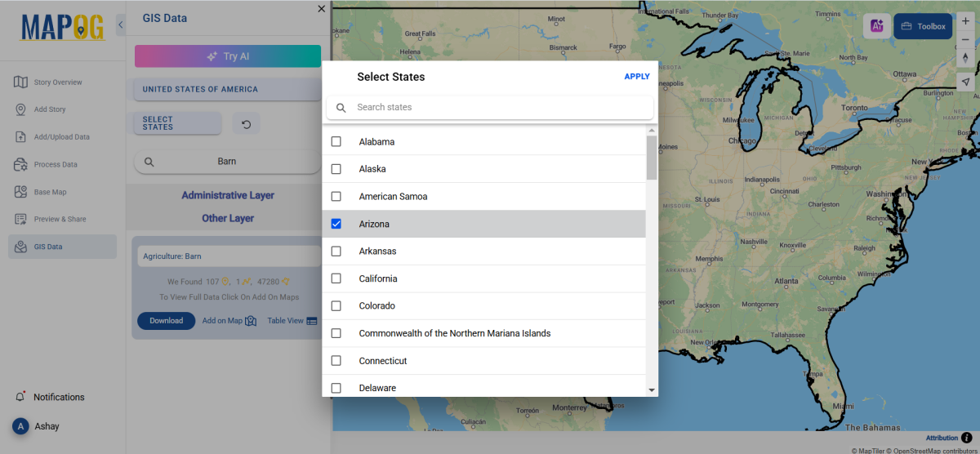Open the AI assistant icon near Toolbox
Viewport: 980px width, 454px height.
877,26
